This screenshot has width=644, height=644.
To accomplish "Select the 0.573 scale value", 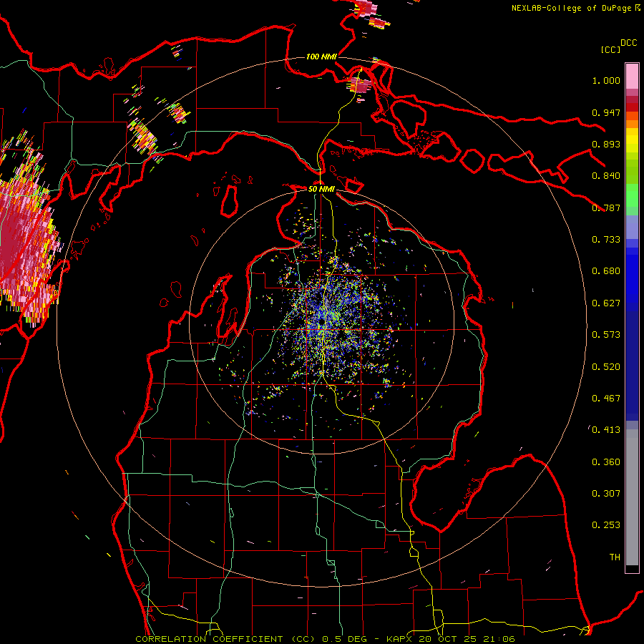I will pos(606,335).
